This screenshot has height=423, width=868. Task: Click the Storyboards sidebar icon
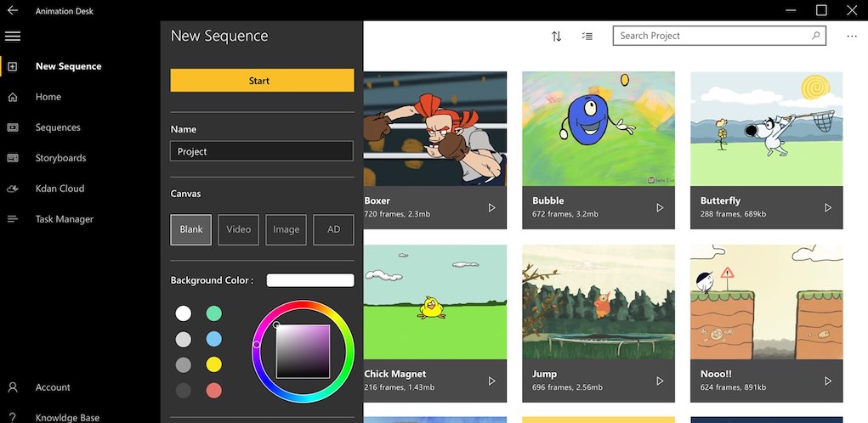tap(12, 158)
